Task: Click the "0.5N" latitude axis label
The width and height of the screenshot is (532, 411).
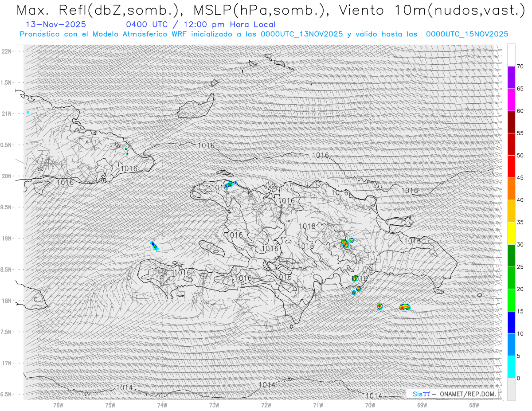Action: tap(6, 145)
